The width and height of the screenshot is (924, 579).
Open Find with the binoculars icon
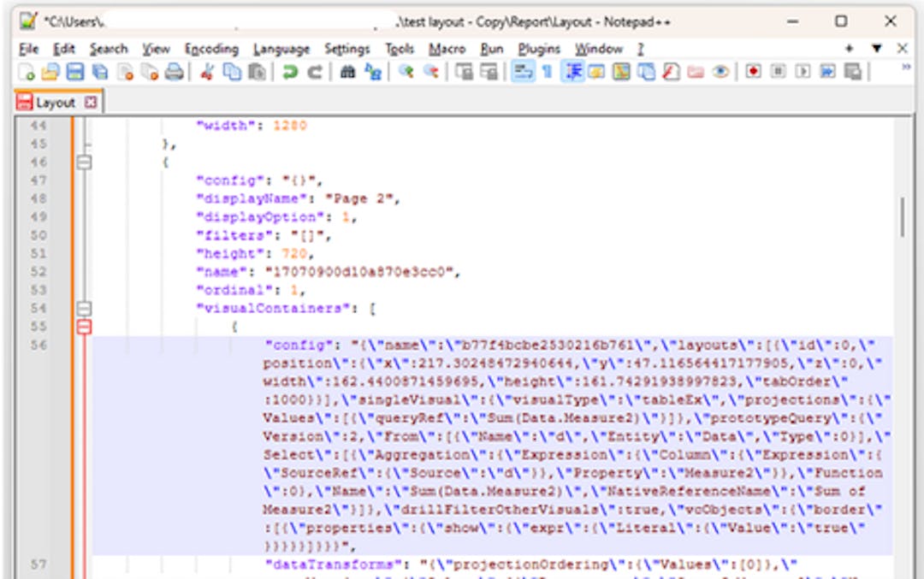(x=347, y=72)
